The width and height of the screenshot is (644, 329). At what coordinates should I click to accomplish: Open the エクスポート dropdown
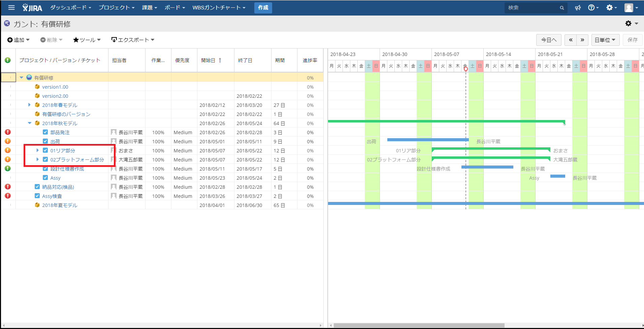click(x=133, y=40)
